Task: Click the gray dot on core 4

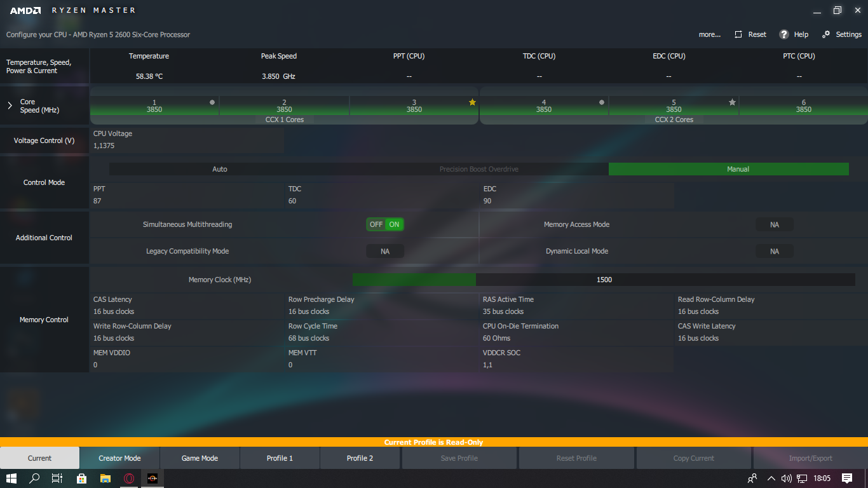Action: tap(602, 102)
